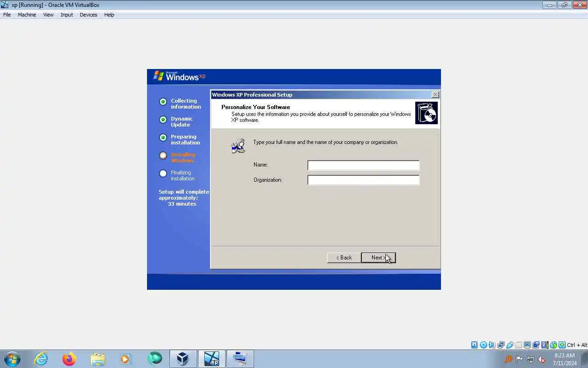Viewport: 588px width, 368px height.
Task: Click the highlighted "Installing Windows" step
Action: coord(183,157)
